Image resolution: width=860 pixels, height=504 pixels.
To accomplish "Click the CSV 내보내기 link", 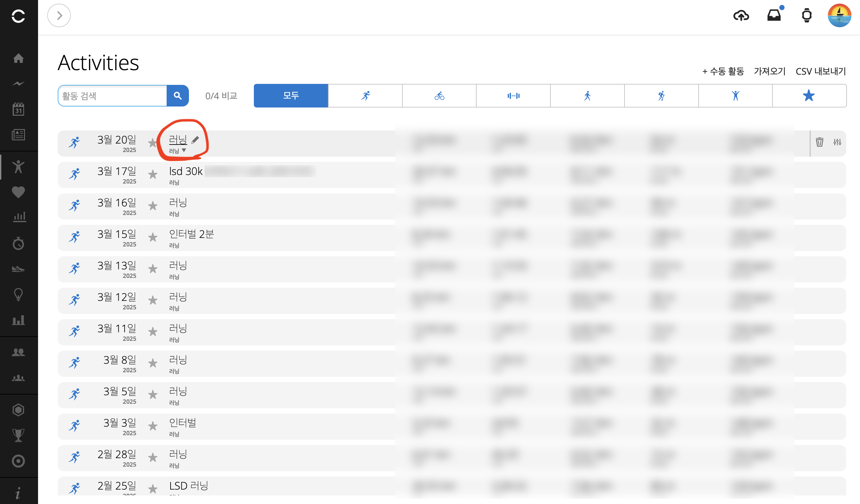I will (x=820, y=71).
